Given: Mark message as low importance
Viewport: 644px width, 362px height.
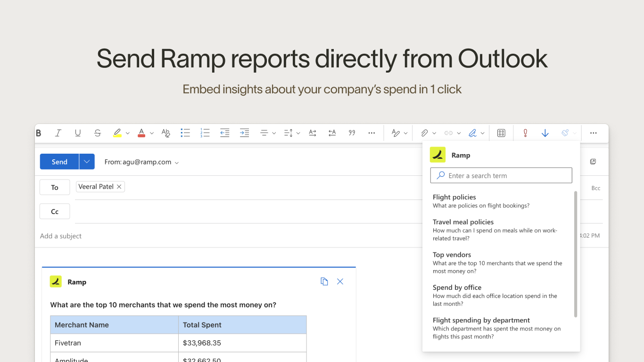Looking at the screenshot, I should (x=545, y=133).
